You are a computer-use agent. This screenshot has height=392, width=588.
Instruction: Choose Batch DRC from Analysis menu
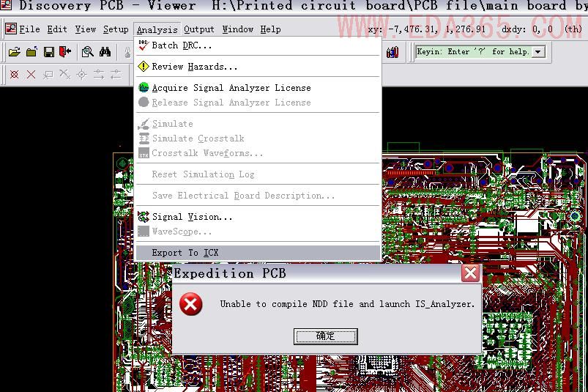point(258,45)
